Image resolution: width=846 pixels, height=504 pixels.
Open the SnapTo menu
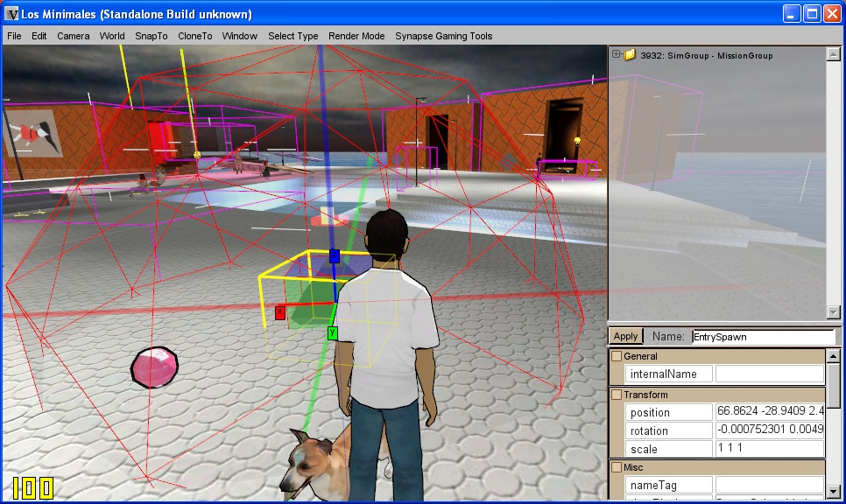pos(151,36)
